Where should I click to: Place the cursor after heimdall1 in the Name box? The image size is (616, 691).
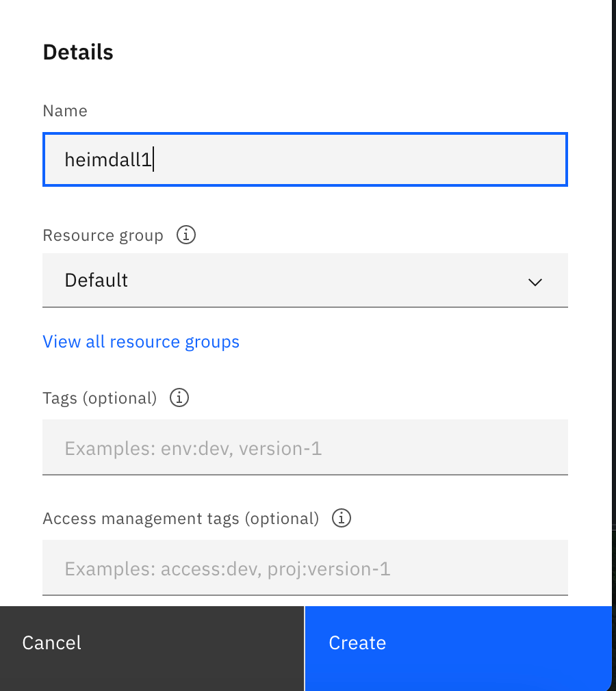pyautogui.click(x=153, y=159)
